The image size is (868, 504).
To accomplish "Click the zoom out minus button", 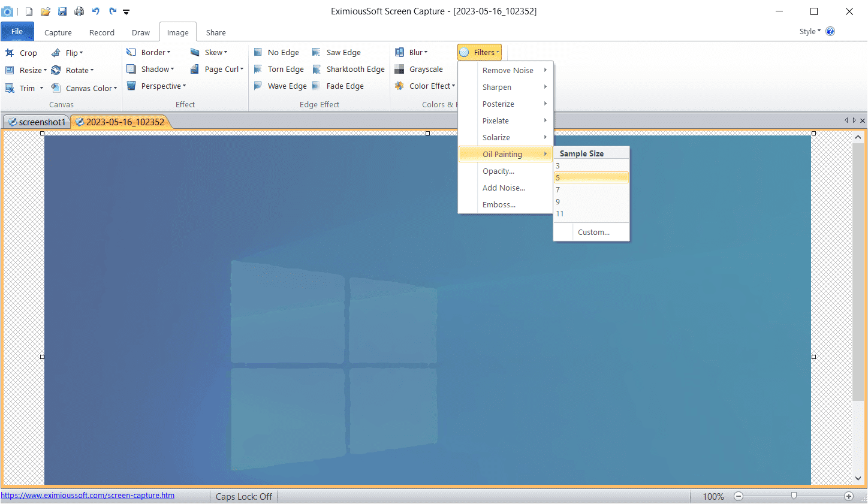I will coord(739,496).
